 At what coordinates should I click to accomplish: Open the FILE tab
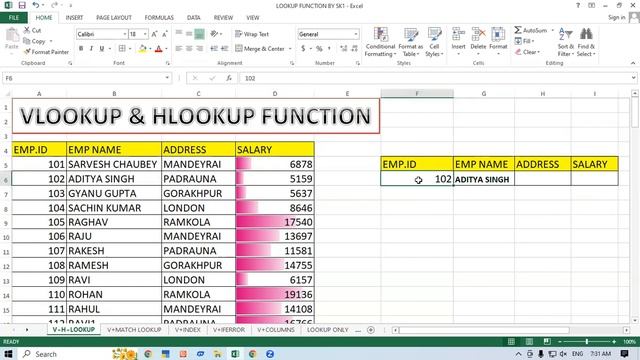14,18
